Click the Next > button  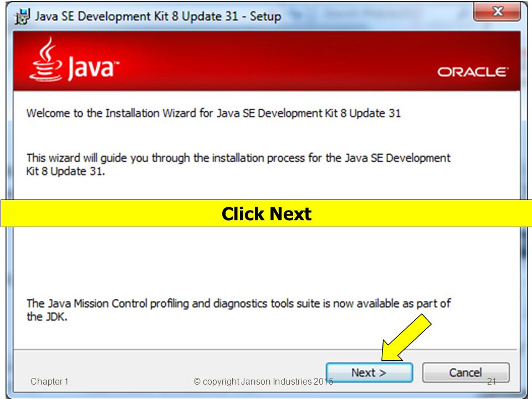point(370,372)
